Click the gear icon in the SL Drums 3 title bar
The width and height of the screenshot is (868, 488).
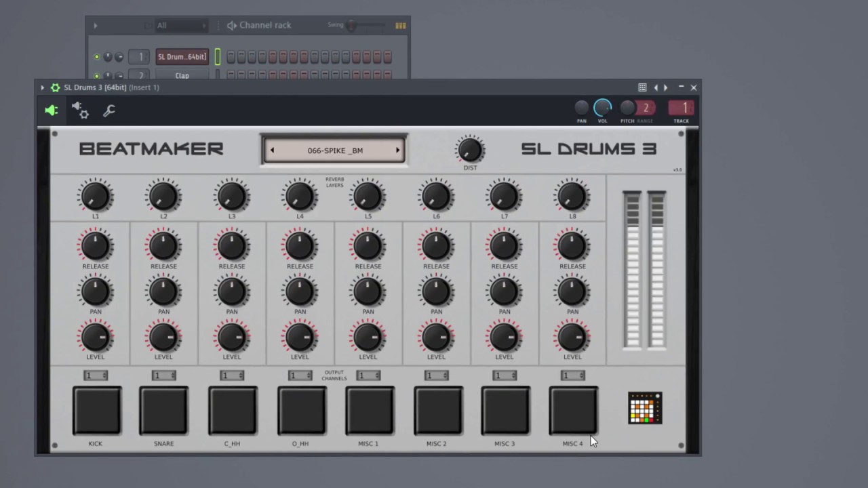56,87
